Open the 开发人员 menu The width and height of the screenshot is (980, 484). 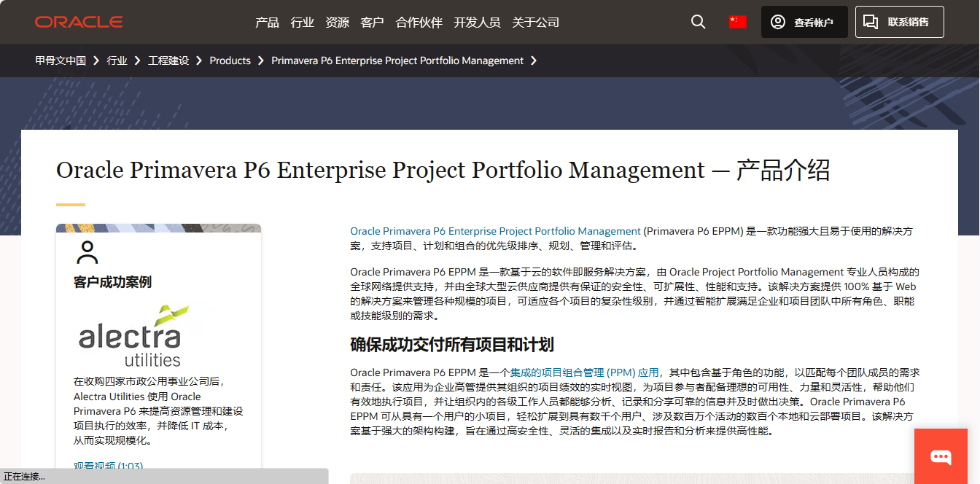click(x=478, y=23)
